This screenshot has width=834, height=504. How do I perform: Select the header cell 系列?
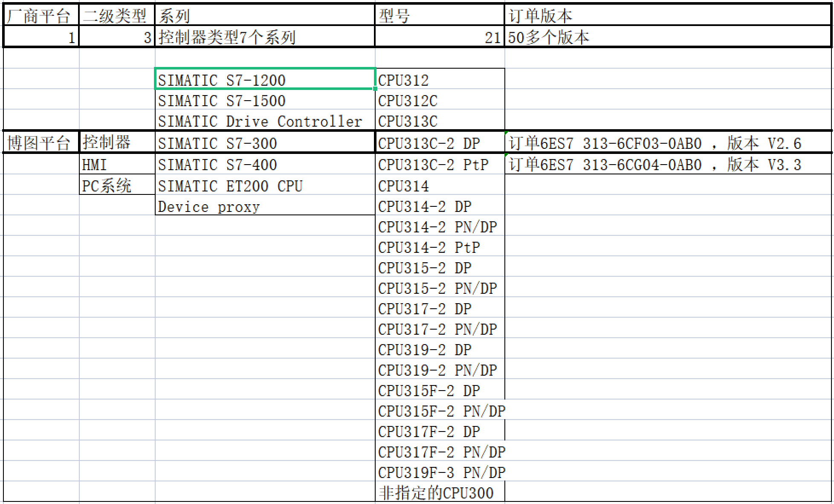pos(265,16)
